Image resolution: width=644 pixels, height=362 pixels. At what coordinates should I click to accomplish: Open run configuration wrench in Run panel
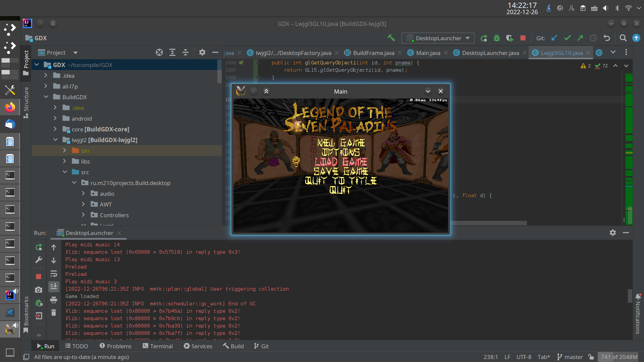click(x=39, y=260)
